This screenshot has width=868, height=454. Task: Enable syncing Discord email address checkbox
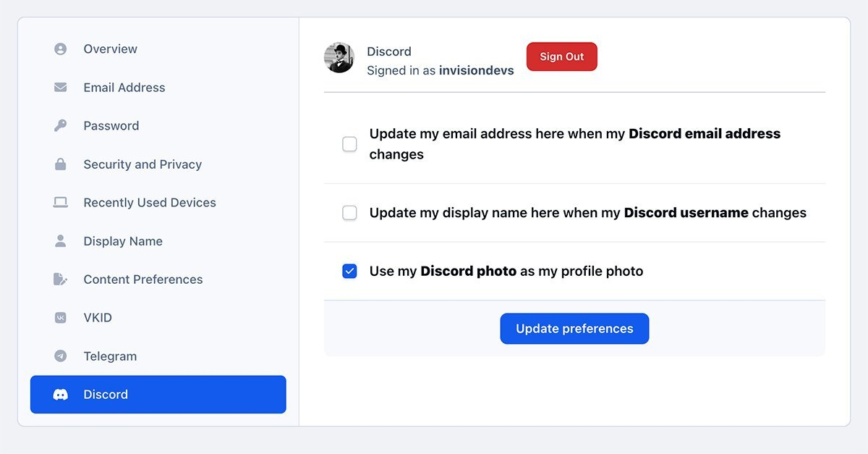(349, 144)
